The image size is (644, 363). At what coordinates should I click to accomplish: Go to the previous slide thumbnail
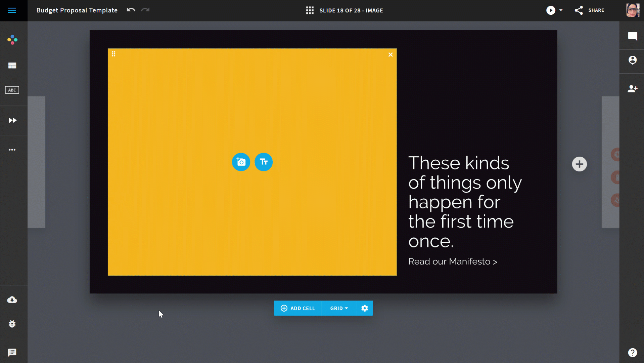point(36,162)
